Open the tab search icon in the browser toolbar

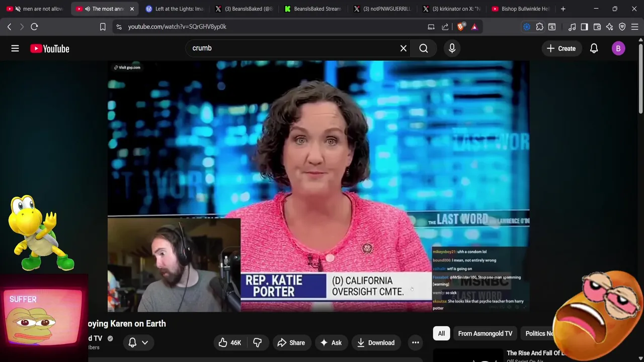[x=552, y=27]
